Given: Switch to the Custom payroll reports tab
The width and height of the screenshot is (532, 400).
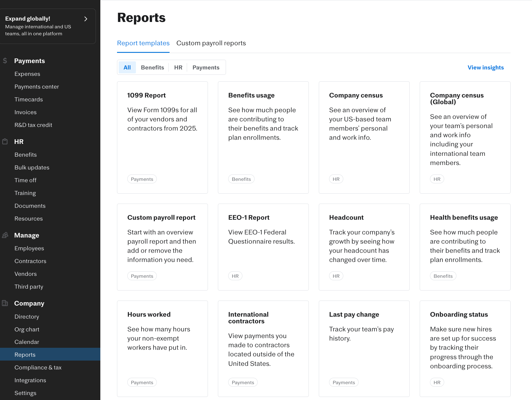Looking at the screenshot, I should tap(211, 43).
